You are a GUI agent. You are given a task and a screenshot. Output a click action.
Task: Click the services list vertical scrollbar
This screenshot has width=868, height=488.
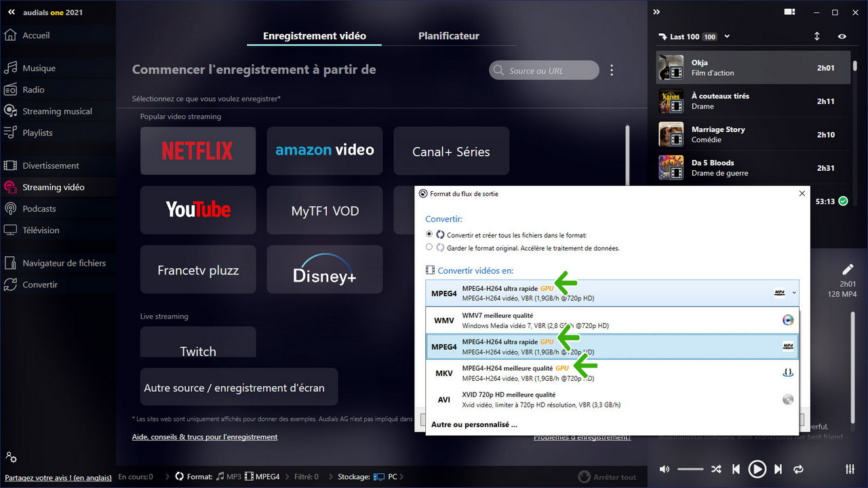pos(627,156)
